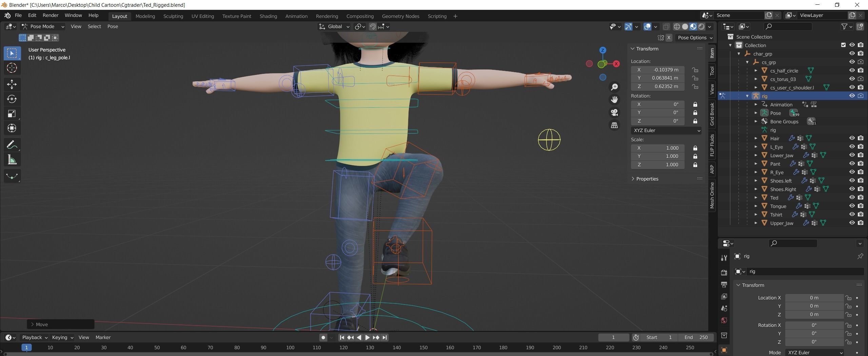The height and width of the screenshot is (356, 868).
Task: Toggle visibility of Shoes.left
Action: click(x=852, y=181)
